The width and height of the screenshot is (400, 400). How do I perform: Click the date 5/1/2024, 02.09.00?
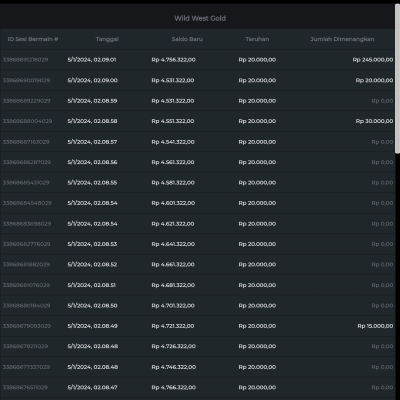point(93,80)
